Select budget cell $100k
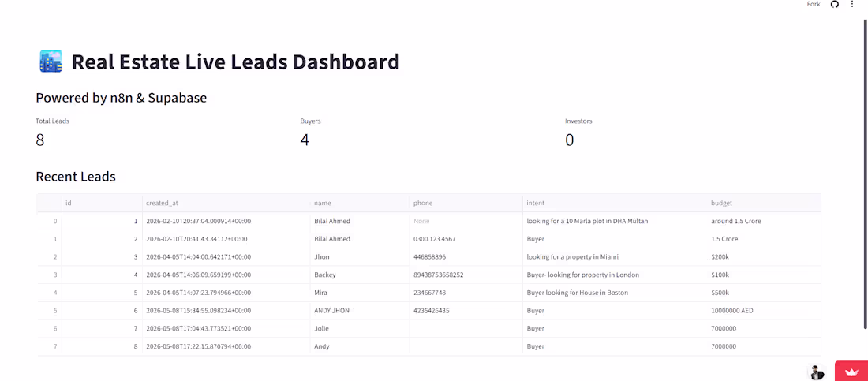This screenshot has width=868, height=381. coord(764,275)
